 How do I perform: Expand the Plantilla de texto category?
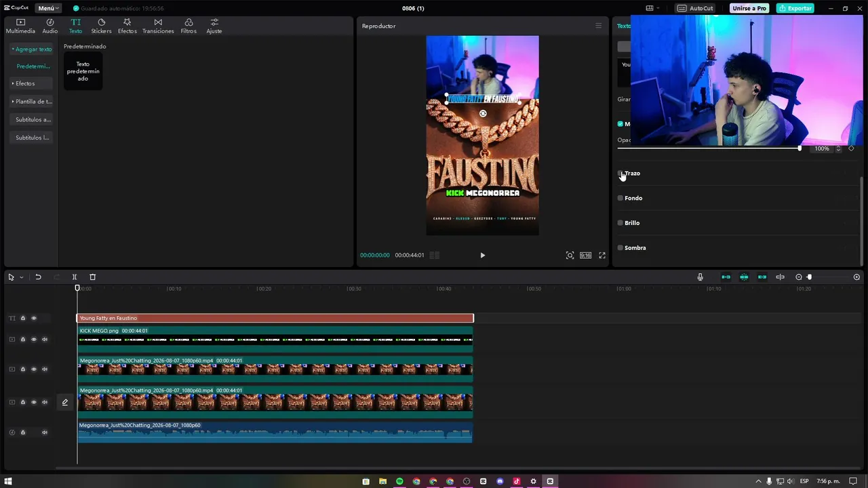click(33, 102)
